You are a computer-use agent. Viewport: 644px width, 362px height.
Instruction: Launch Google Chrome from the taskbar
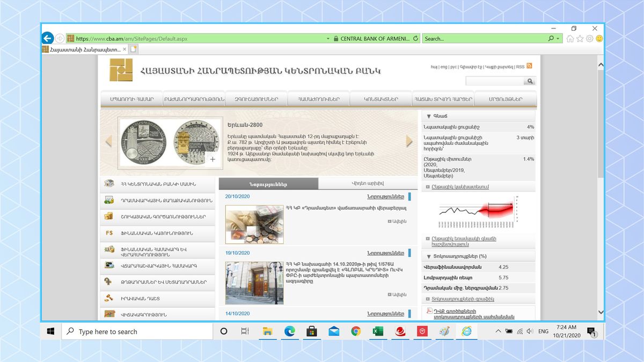355,331
